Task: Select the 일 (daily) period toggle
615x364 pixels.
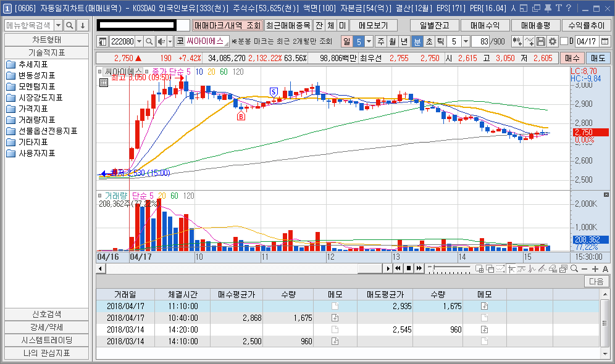Action: pos(347,41)
